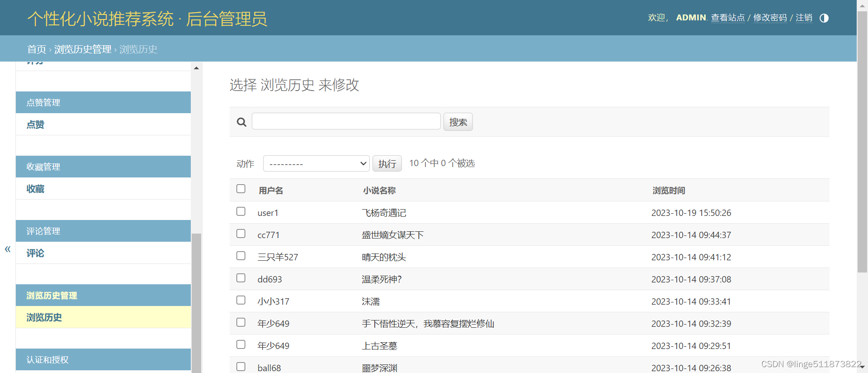The image size is (868, 373).
Task: Click sidebar scroll-up arrow
Action: tap(196, 68)
